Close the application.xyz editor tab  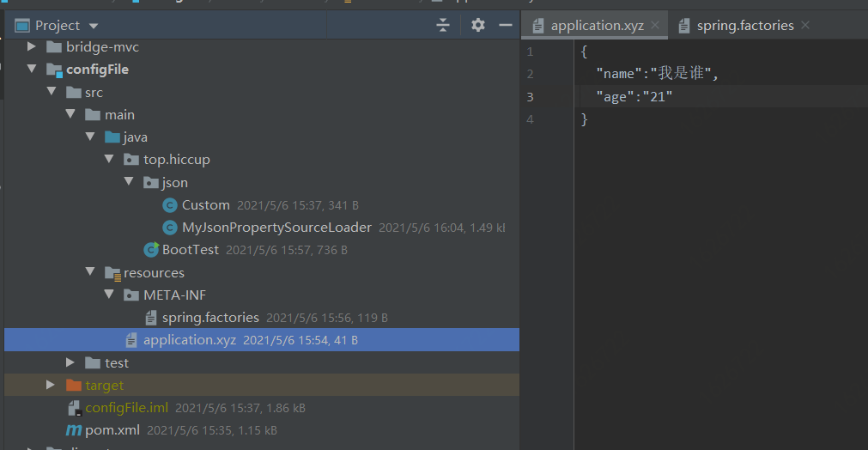655,25
